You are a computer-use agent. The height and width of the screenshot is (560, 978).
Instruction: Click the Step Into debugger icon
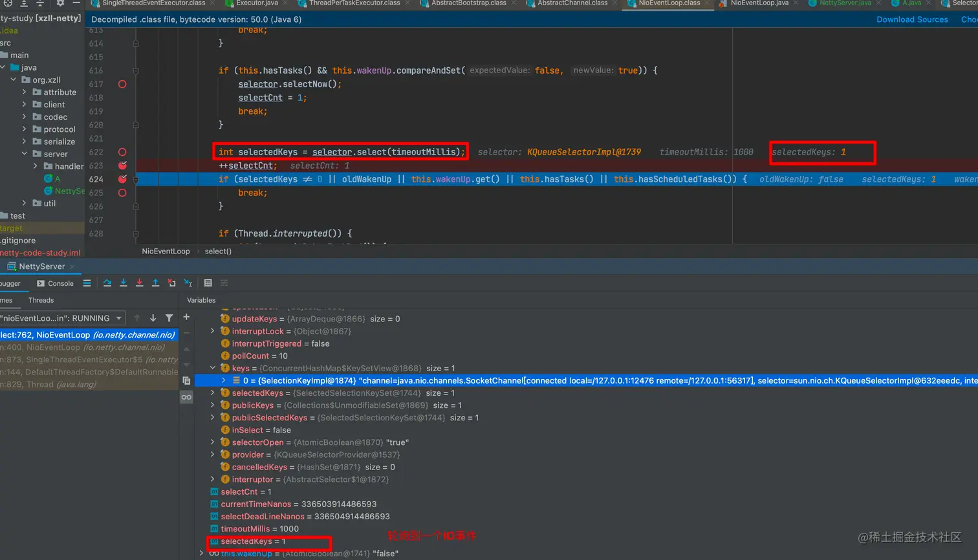coord(124,283)
